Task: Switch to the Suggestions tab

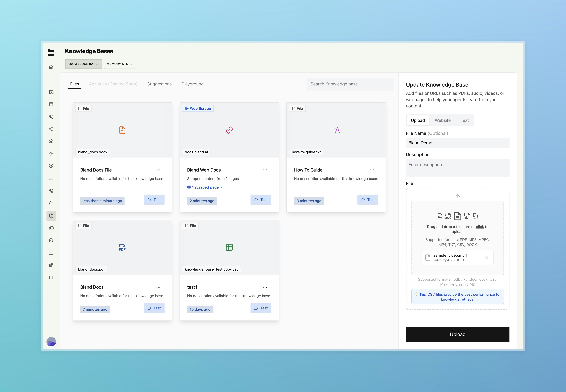Action: coord(159,84)
